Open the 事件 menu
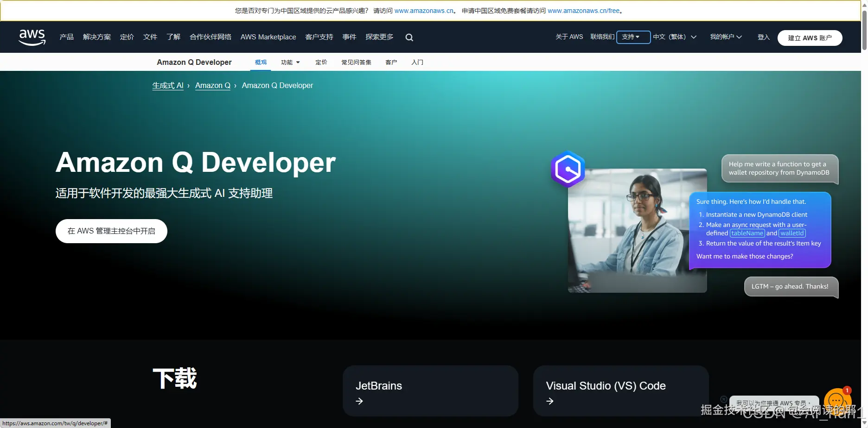This screenshot has width=868, height=428. (350, 37)
